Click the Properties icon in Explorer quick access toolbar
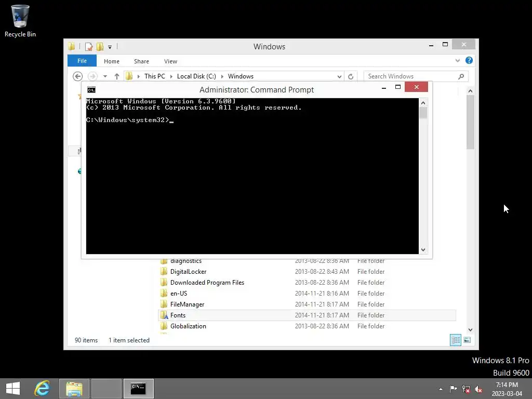The image size is (532, 399). click(89, 47)
